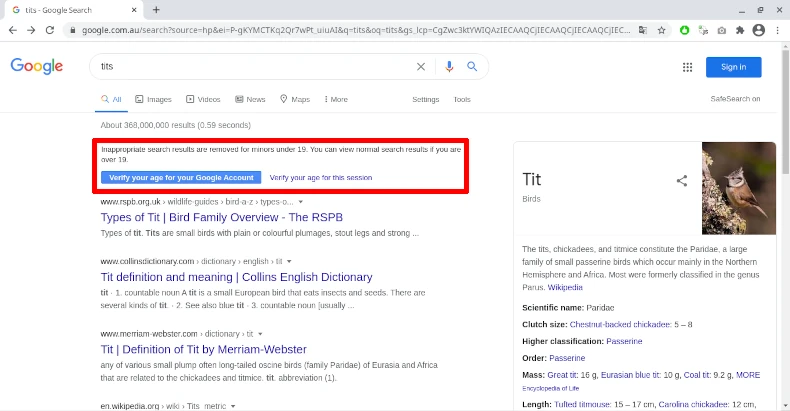Screen dimensions: 790x411
Task: Open 'Definition of Tit by Merriam-Webster' result
Action: coord(204,349)
